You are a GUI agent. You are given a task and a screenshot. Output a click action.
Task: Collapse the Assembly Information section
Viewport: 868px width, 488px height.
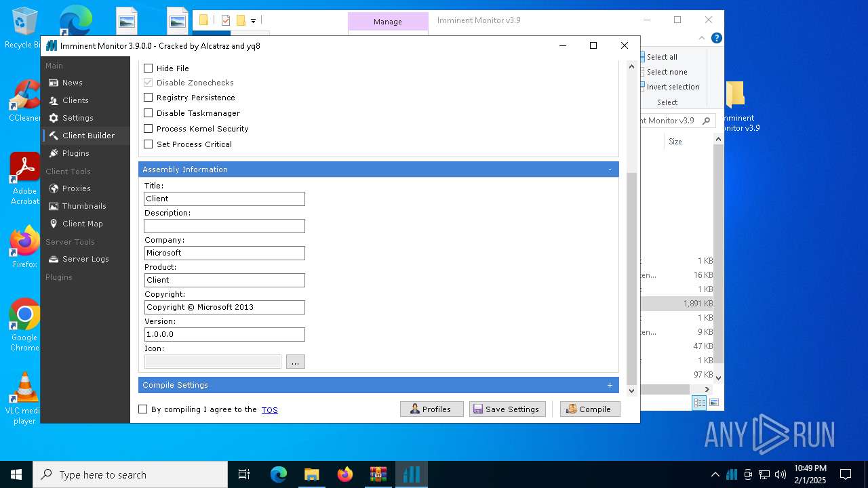click(610, 169)
